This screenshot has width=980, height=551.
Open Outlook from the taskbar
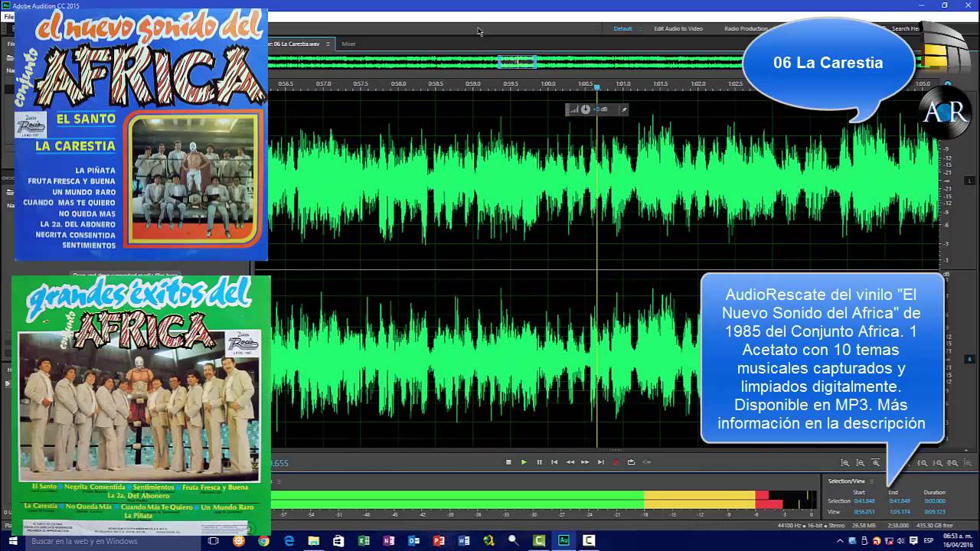point(414,541)
